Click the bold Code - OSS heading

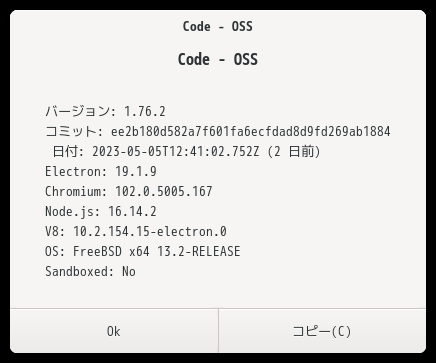(218, 59)
